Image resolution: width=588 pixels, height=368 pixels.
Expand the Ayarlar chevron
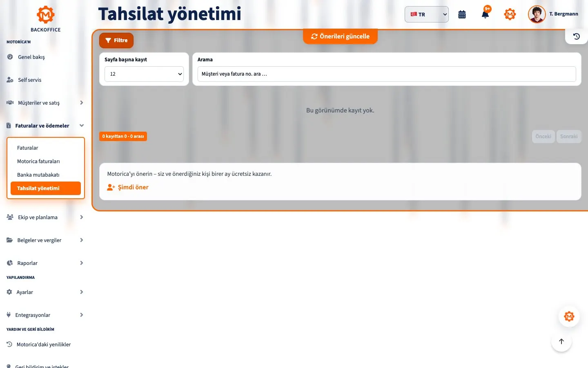[82, 292]
